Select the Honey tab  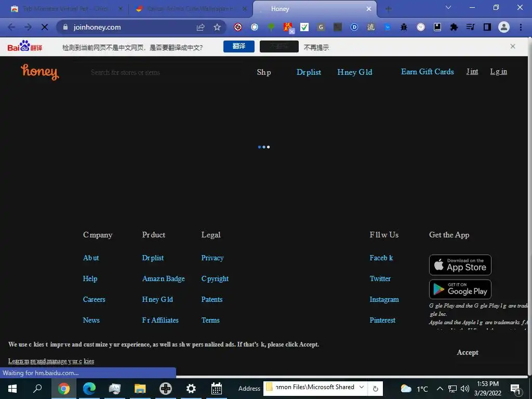[315, 9]
